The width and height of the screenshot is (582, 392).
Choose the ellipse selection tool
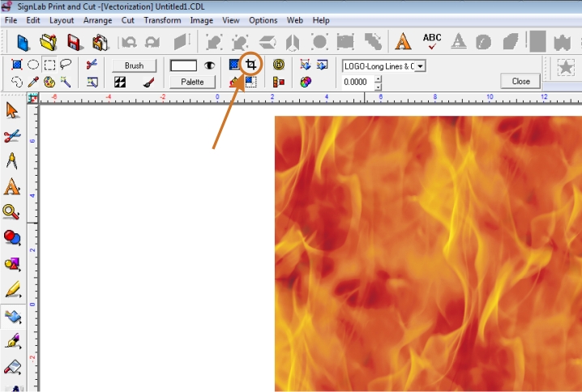33,65
